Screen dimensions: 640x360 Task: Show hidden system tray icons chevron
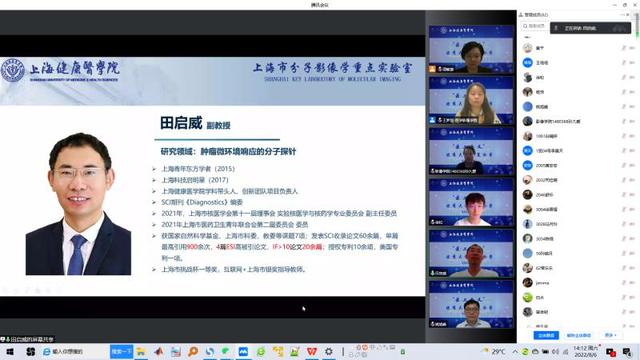pos(515,351)
